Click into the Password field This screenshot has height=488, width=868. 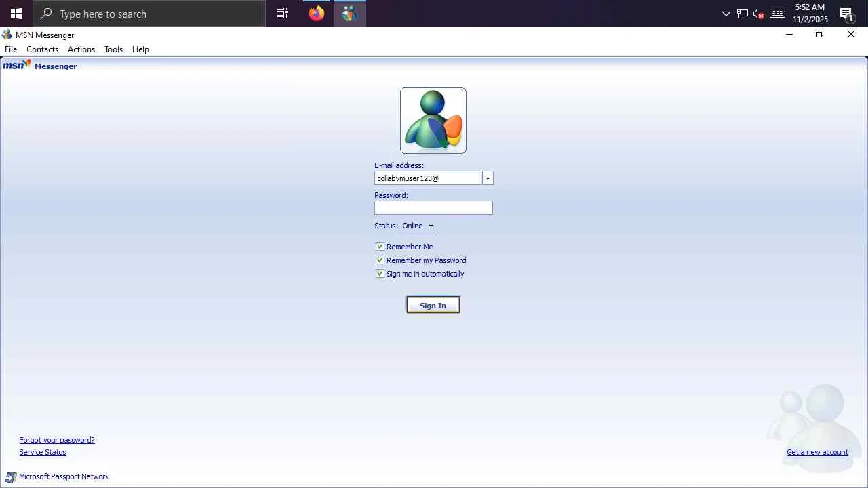tap(433, 208)
